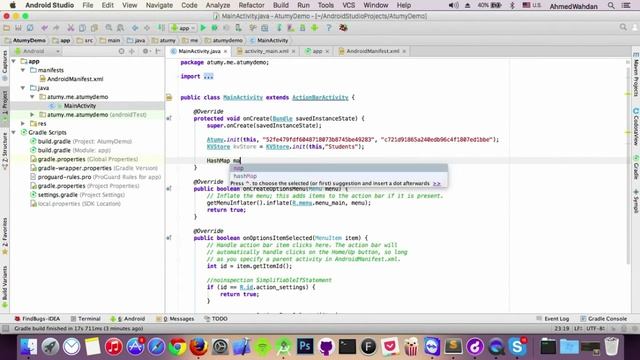This screenshot has height=360, width=640.
Task: Open the Terminal tool window
Action: pyautogui.click(x=85, y=319)
